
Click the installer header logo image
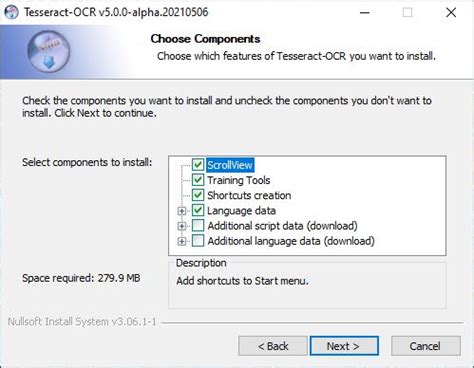49,51
